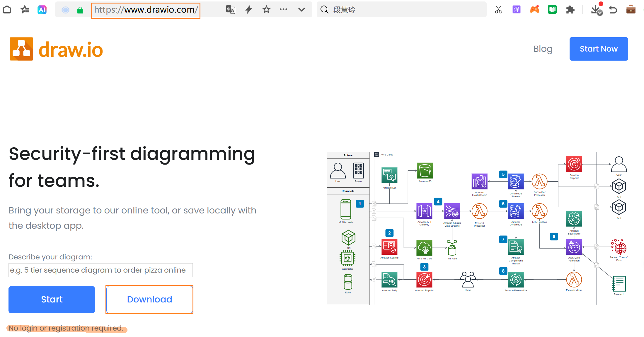Image resolution: width=644 pixels, height=337 pixels.
Task: Click the Blog link
Action: 543,49
